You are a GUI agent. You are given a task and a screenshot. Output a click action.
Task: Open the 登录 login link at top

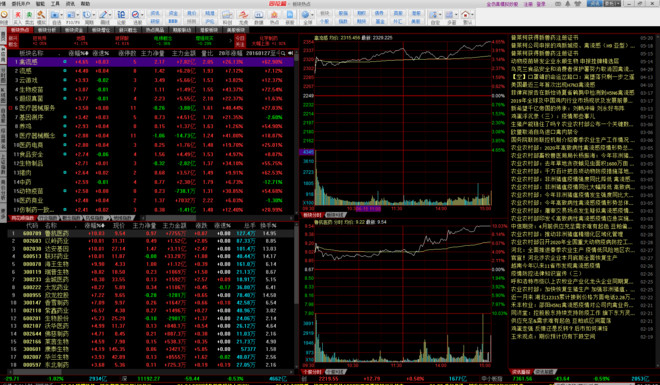541,4
